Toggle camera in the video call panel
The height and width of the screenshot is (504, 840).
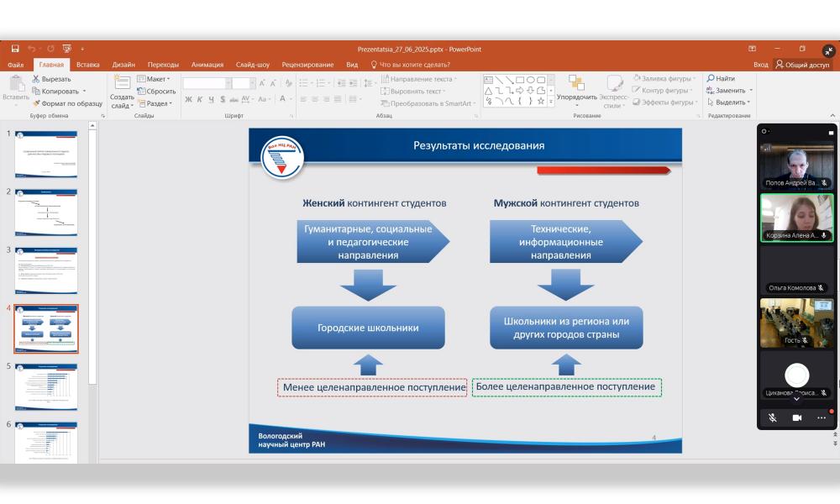pos(797,417)
